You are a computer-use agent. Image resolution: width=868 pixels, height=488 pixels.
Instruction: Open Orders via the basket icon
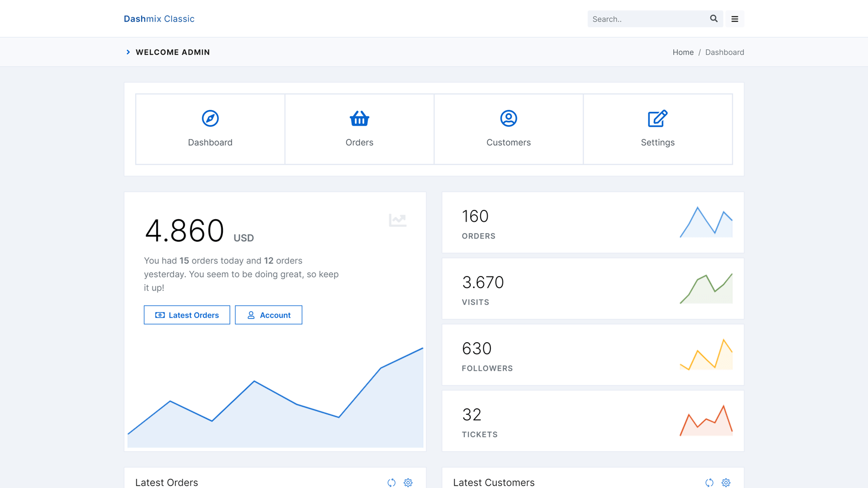pos(359,118)
